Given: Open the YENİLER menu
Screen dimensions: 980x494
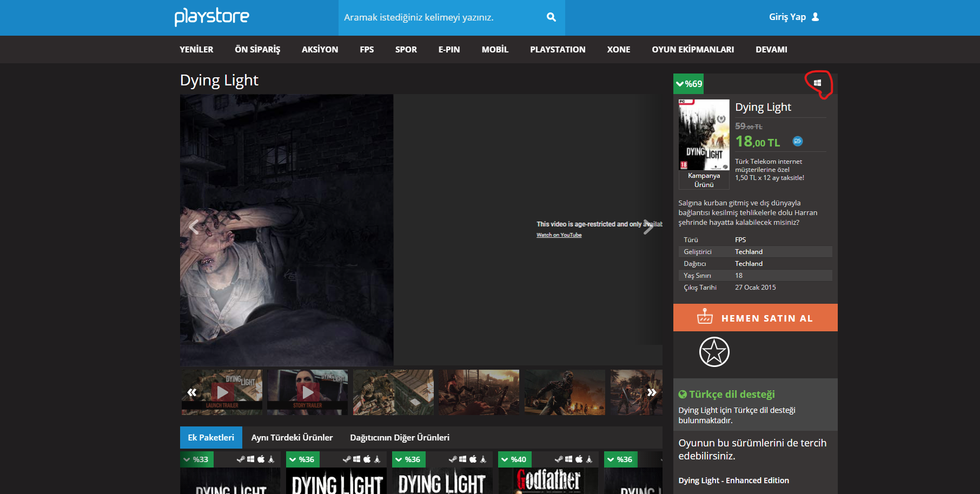Looking at the screenshot, I should coord(196,50).
